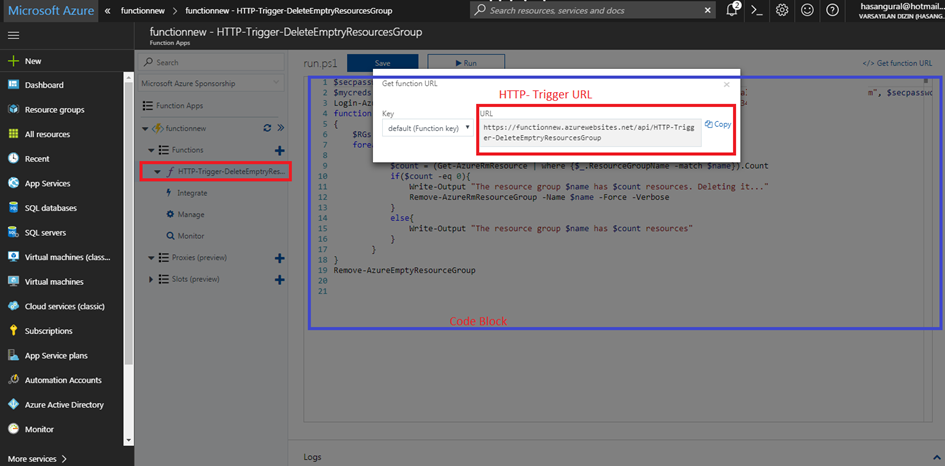
Task: Open SQL servers in sidebar
Action: [43, 233]
